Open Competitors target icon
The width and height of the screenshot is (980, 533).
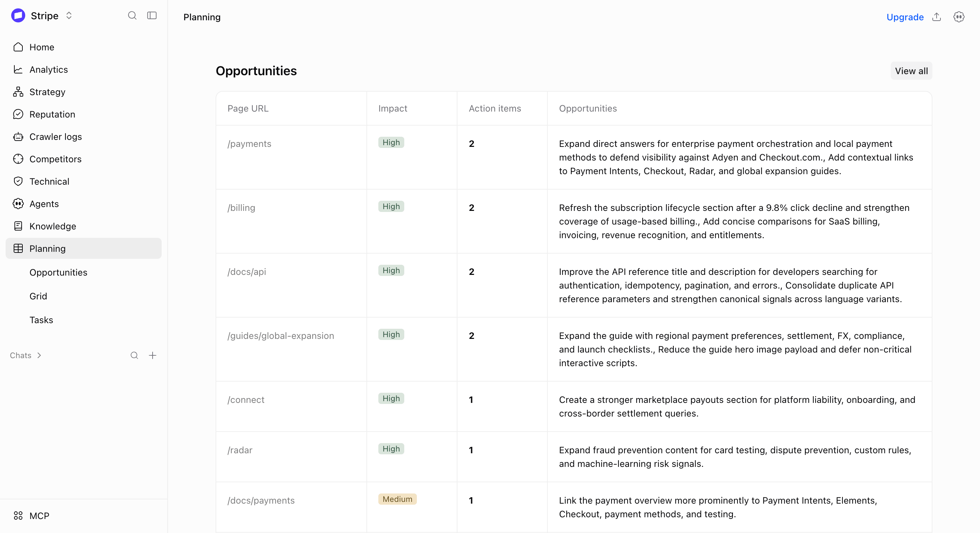point(18,159)
